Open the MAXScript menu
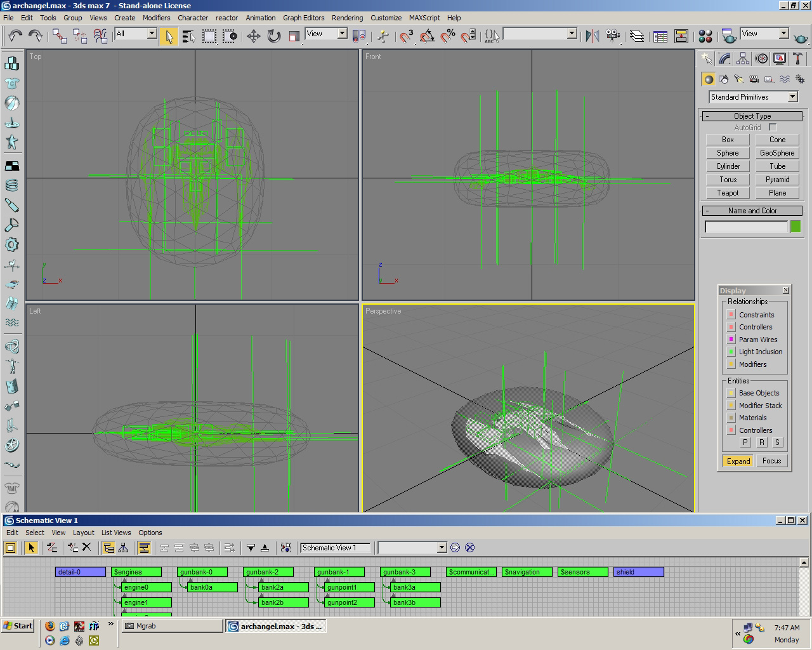The image size is (812, 650). 424,18
